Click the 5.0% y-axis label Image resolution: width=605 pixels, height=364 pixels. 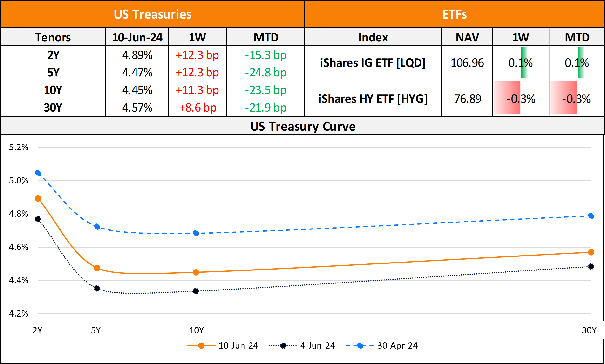19,181
